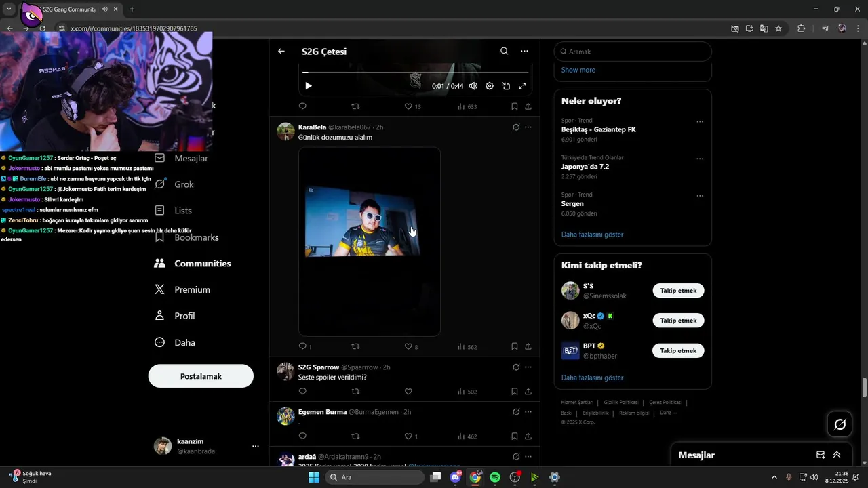
Task: Open the S2G Çetesi more options menu
Action: point(524,51)
